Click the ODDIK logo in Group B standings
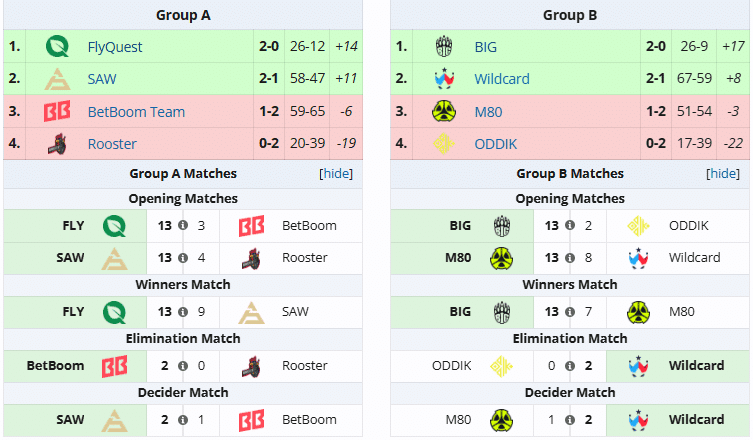The height and width of the screenshot is (440, 753). 445,144
